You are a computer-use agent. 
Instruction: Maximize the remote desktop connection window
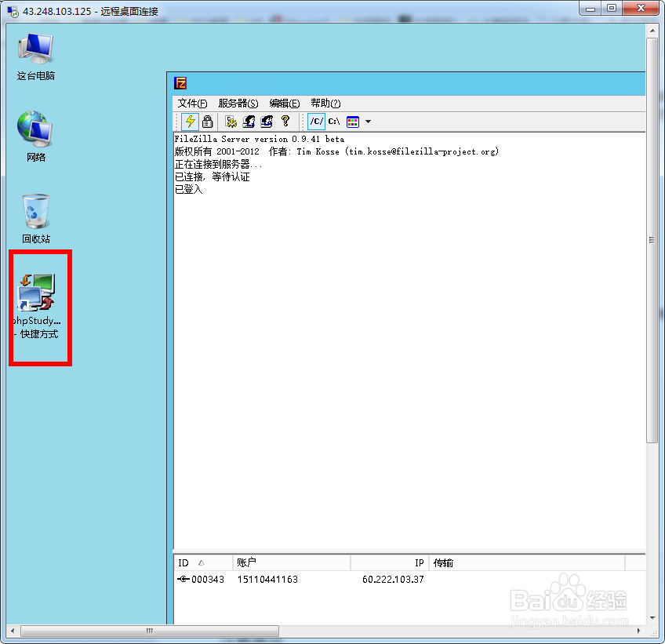click(612, 9)
